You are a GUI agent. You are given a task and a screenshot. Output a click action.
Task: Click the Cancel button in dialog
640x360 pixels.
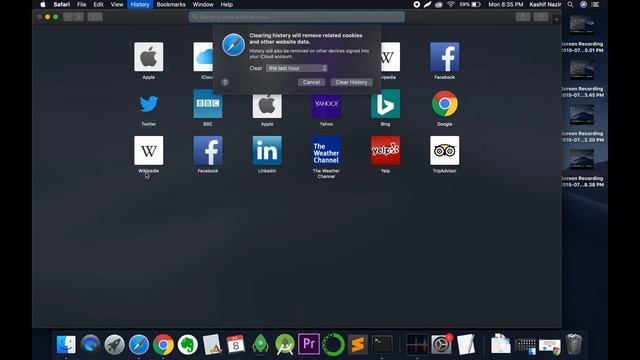tap(311, 82)
